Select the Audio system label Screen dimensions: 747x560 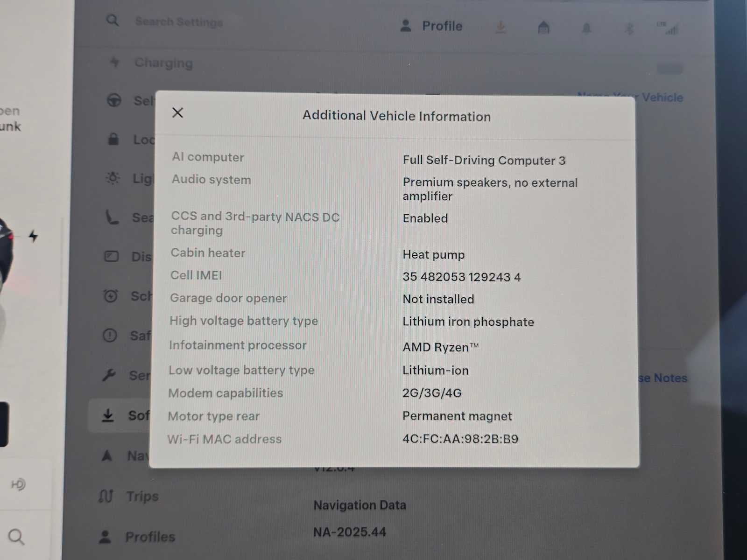pos(211,180)
